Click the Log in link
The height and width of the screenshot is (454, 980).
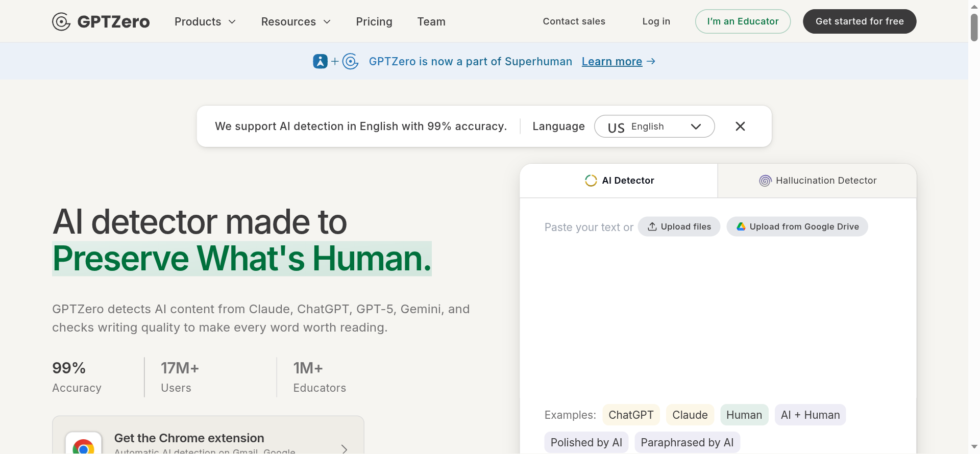(x=656, y=21)
